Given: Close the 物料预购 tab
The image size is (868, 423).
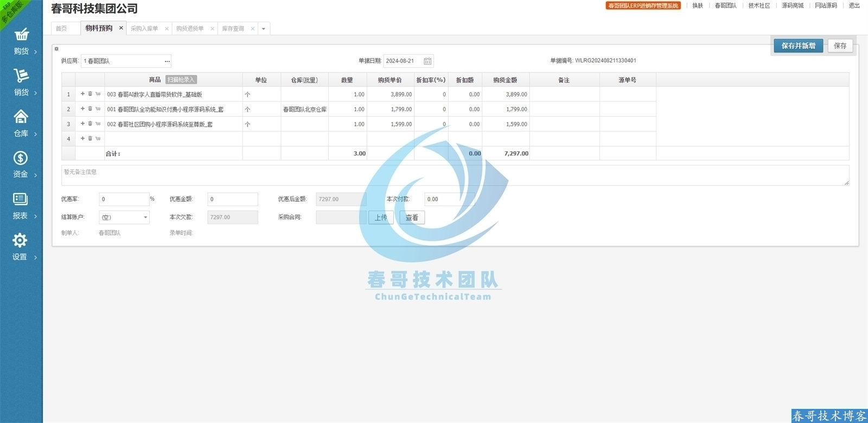Looking at the screenshot, I should tap(121, 28).
